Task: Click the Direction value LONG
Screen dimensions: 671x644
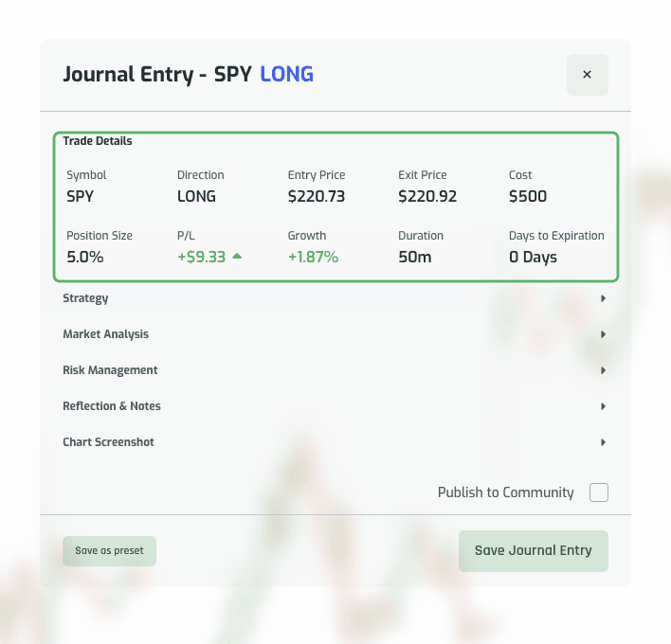Action: (196, 196)
